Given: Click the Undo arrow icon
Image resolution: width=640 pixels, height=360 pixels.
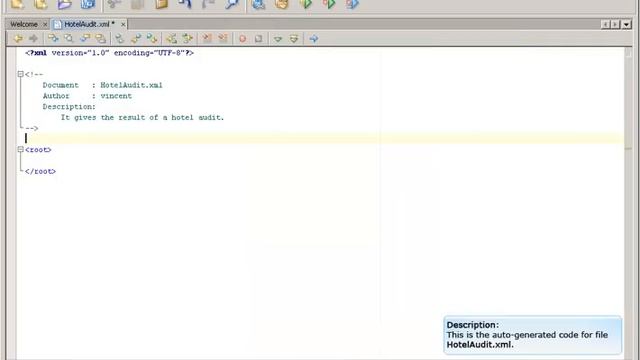Looking at the screenshot, I should [185, 4].
